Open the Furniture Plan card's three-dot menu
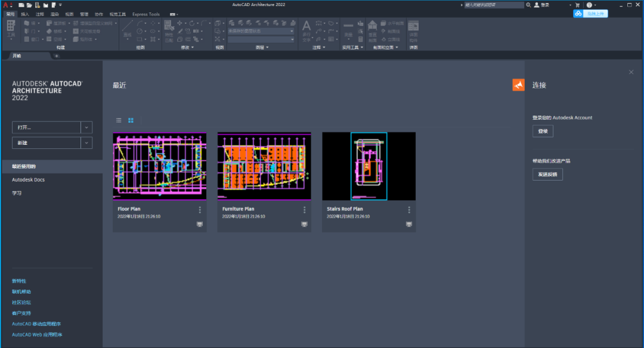Image resolution: width=644 pixels, height=348 pixels. [304, 210]
